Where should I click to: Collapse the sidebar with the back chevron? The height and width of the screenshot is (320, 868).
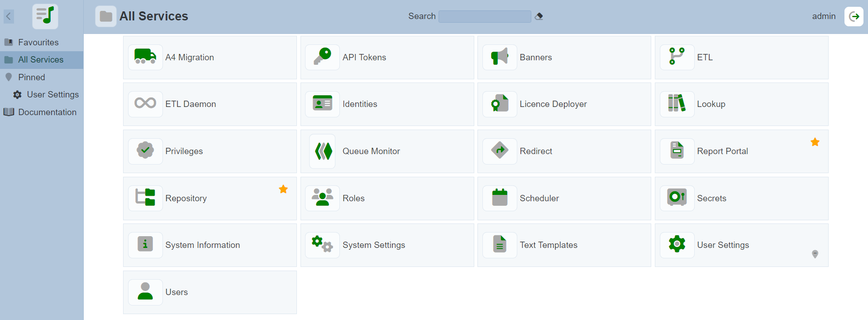tap(9, 17)
